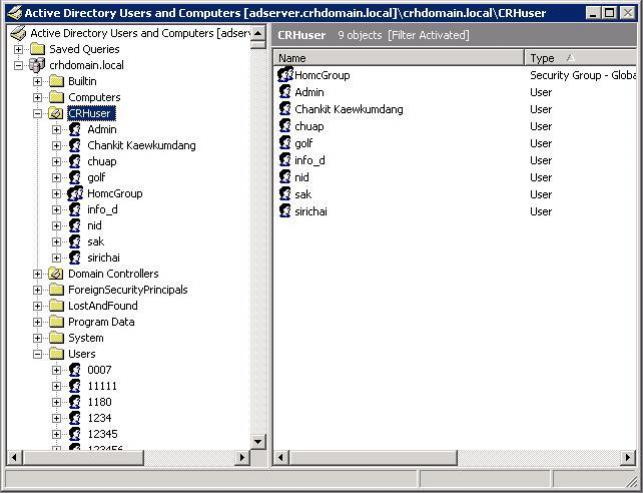Click tree pane scroll down arrow
The image size is (643, 493).
[x=258, y=442]
